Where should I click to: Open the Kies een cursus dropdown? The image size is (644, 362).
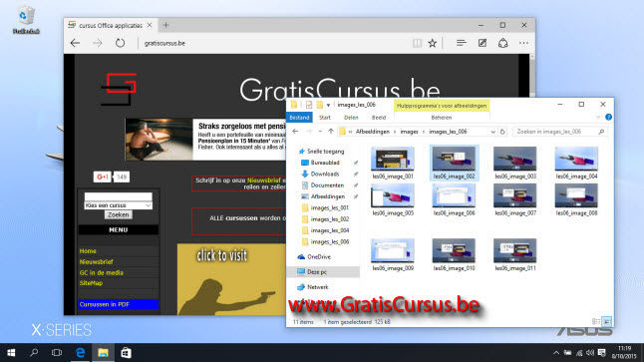(118, 205)
